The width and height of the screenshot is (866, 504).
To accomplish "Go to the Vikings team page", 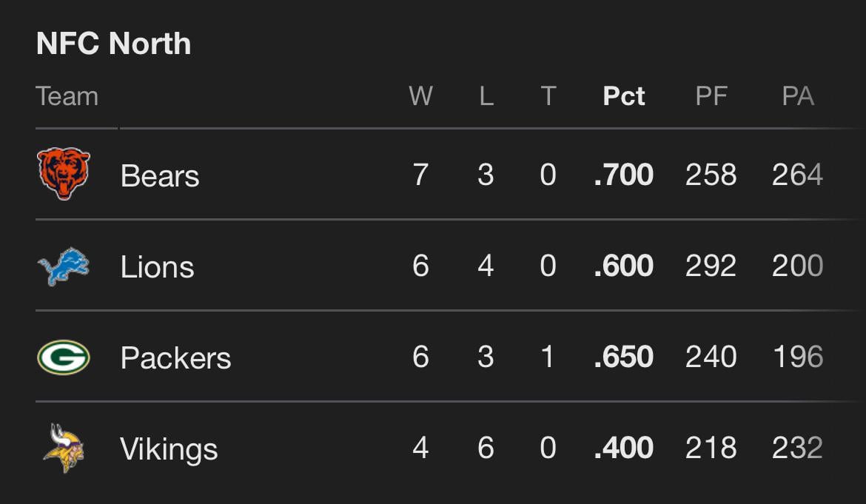I will click(169, 449).
